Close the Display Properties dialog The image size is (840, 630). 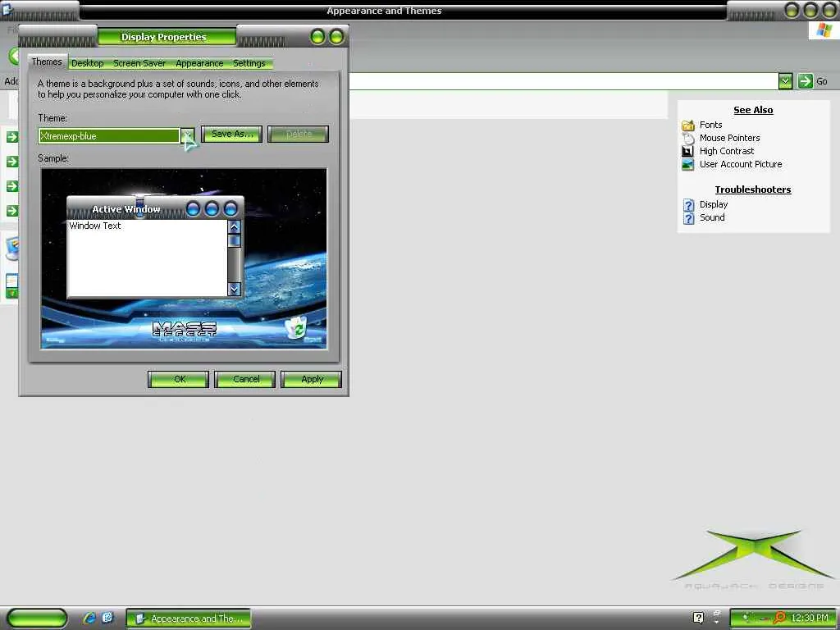[x=336, y=37]
